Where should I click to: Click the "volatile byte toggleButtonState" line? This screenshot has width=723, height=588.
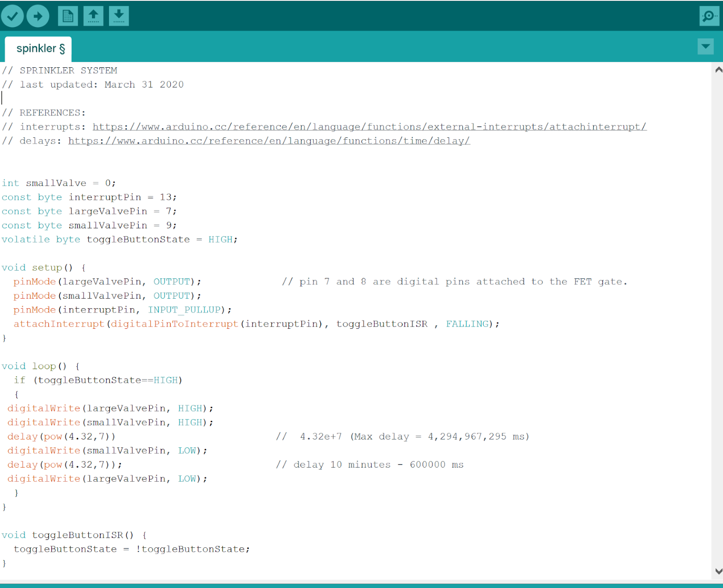point(120,240)
